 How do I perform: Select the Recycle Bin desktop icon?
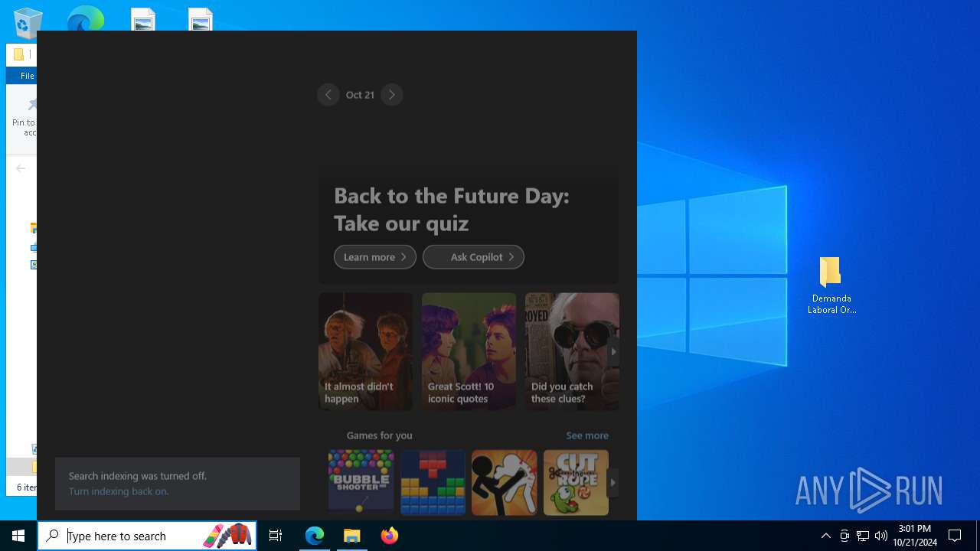[28, 21]
